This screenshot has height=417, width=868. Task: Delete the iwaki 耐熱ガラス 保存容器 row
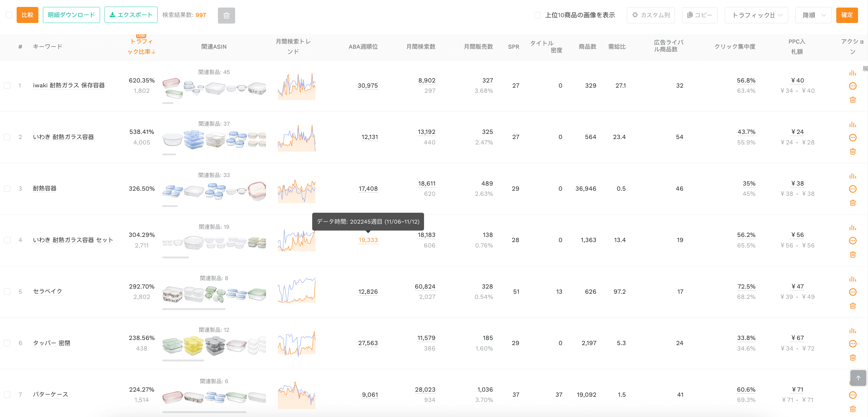(x=853, y=100)
